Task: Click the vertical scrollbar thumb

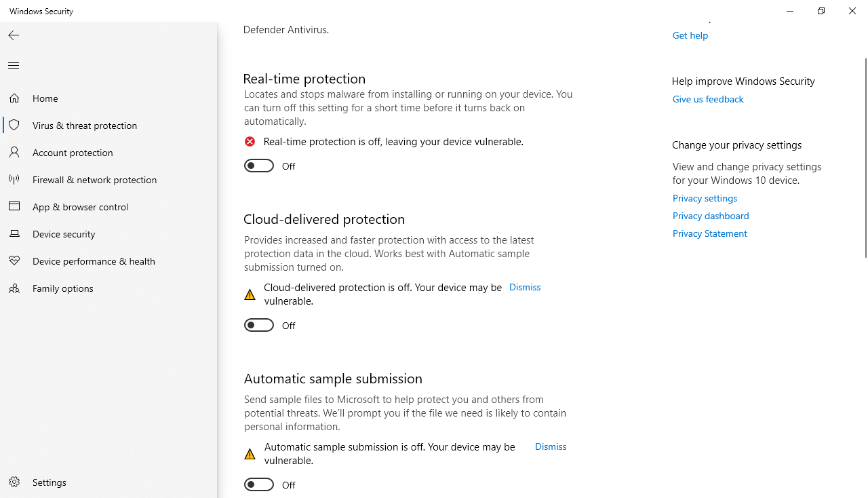Action: click(865, 157)
